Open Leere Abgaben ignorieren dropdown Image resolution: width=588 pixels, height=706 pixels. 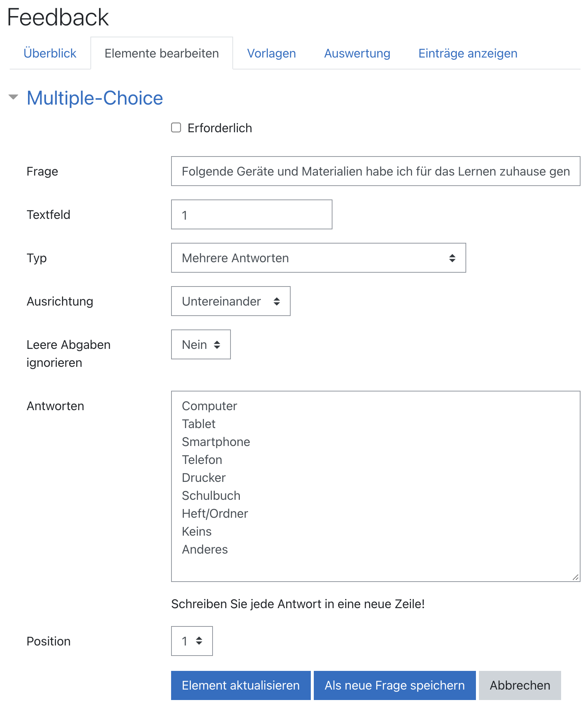click(x=201, y=344)
